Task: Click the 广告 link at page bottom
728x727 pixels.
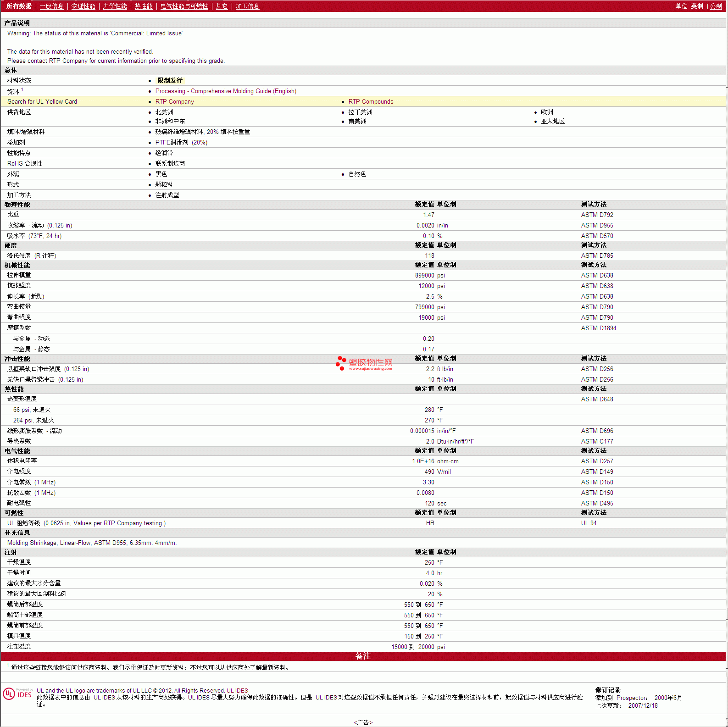Action: pyautogui.click(x=363, y=722)
